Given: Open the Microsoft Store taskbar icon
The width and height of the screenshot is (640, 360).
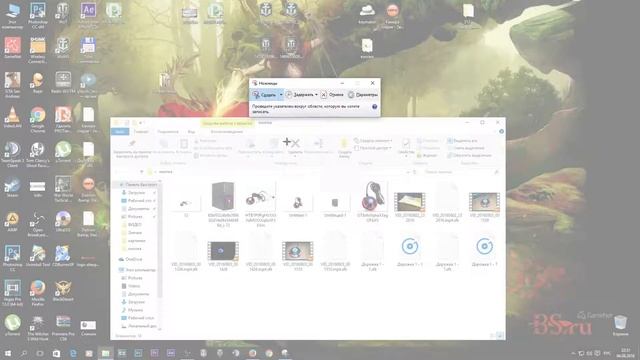Looking at the screenshot, I should pos(56,353).
